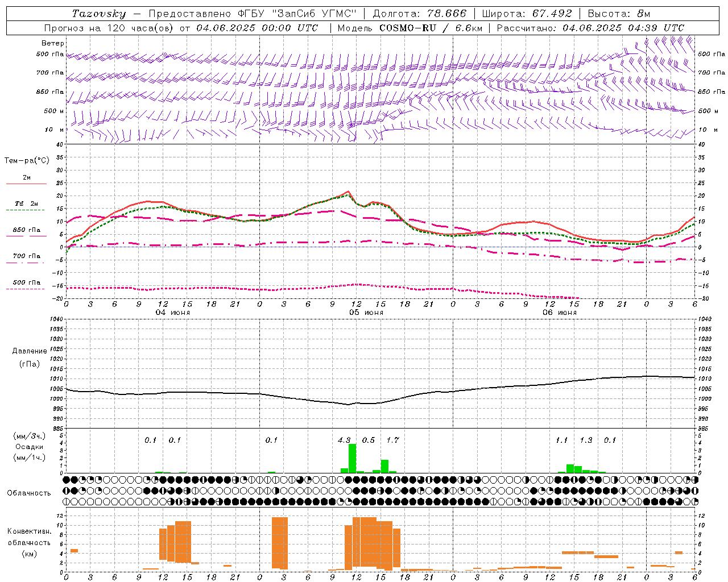Click the (км) unit under convective cloudiness

(30, 554)
